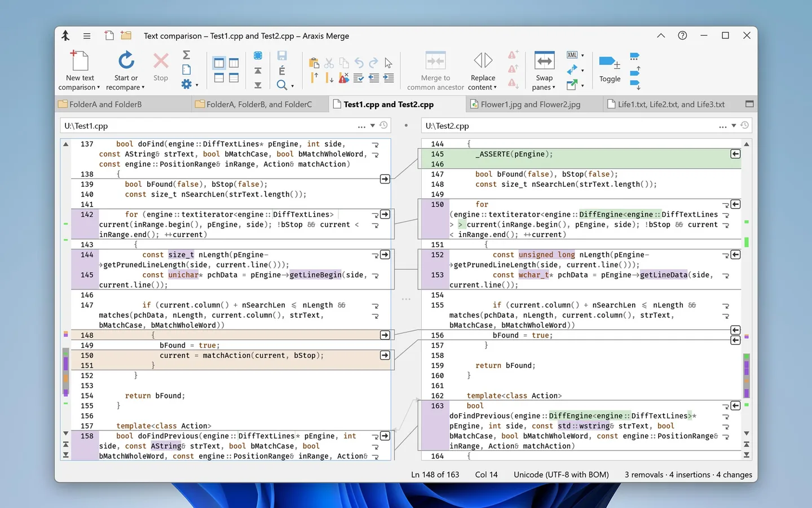Toggle two-way vertical layout
This screenshot has width=812, height=508.
(219, 63)
